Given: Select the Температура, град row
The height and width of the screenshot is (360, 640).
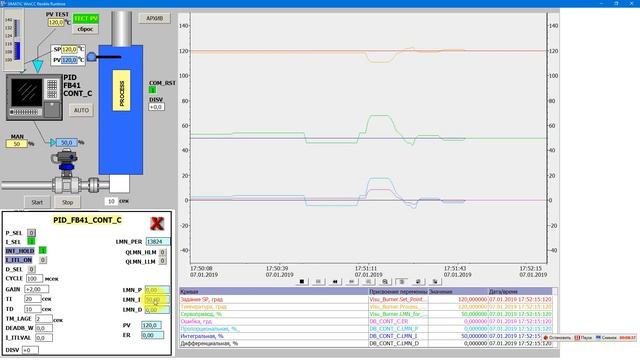Looking at the screenshot, I should [366, 307].
